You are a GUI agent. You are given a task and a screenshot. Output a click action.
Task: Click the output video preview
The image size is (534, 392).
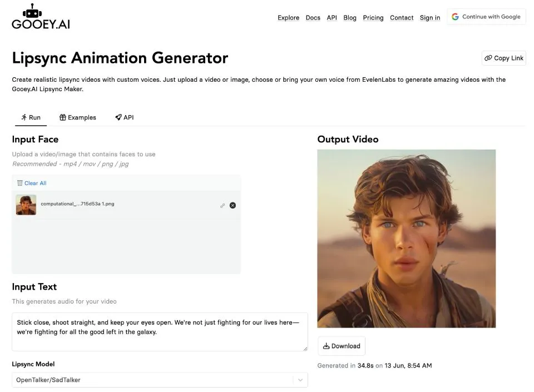pyautogui.click(x=406, y=239)
